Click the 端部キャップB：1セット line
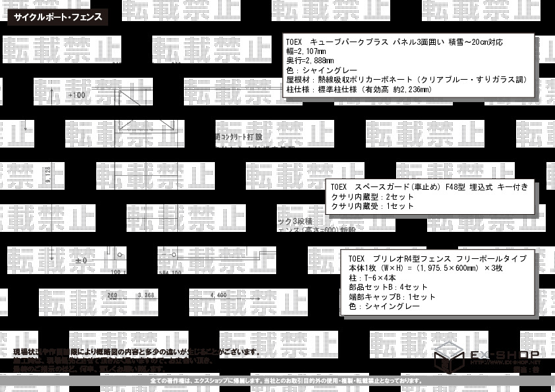Viewport: 555px width, 392px height. 392,297
